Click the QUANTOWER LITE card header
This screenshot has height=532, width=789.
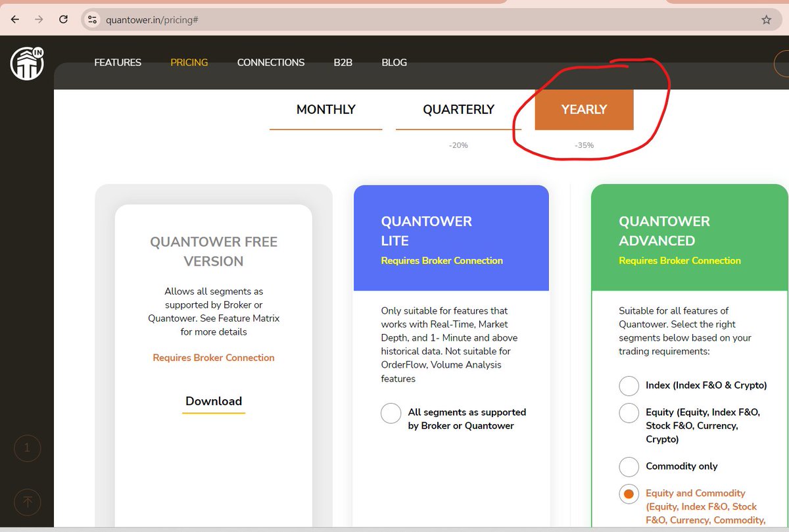point(451,238)
